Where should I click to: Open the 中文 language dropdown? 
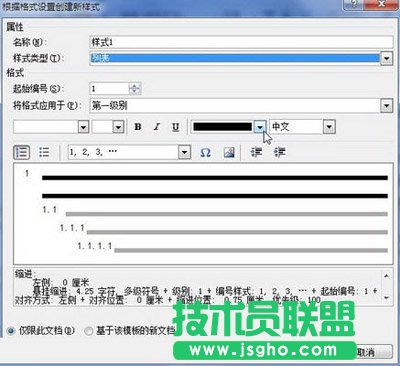click(329, 127)
